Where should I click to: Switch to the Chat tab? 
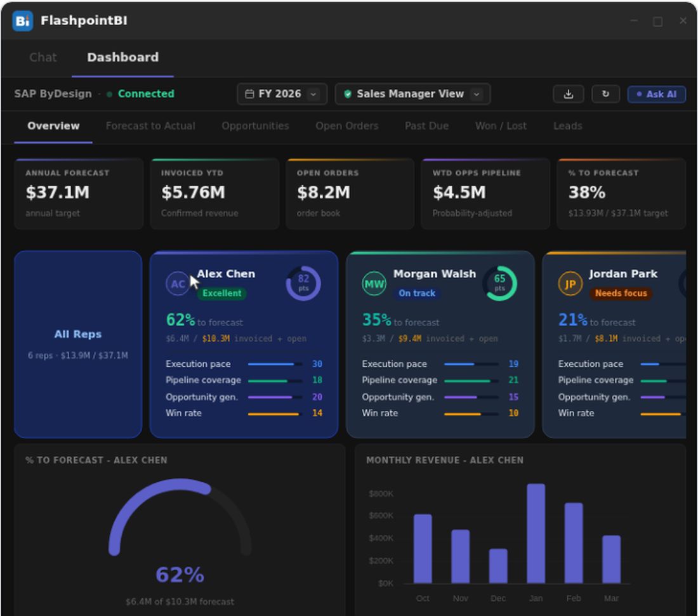click(43, 58)
